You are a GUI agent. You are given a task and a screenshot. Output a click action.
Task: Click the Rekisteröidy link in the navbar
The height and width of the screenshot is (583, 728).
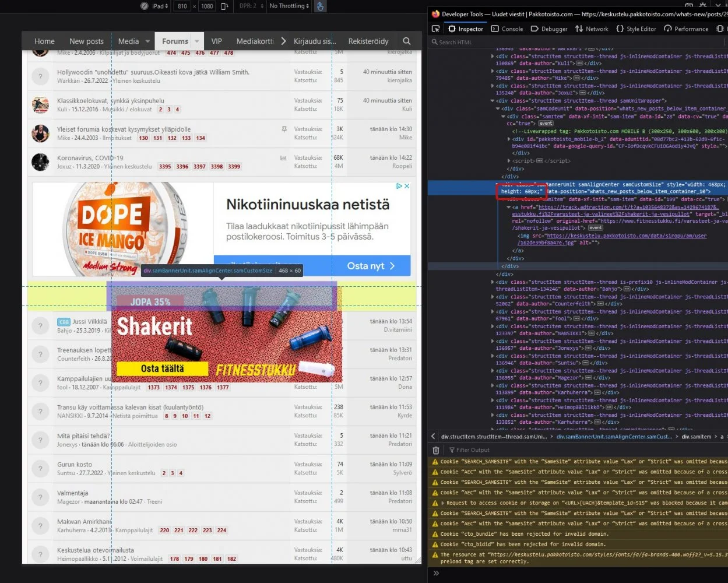tap(368, 41)
